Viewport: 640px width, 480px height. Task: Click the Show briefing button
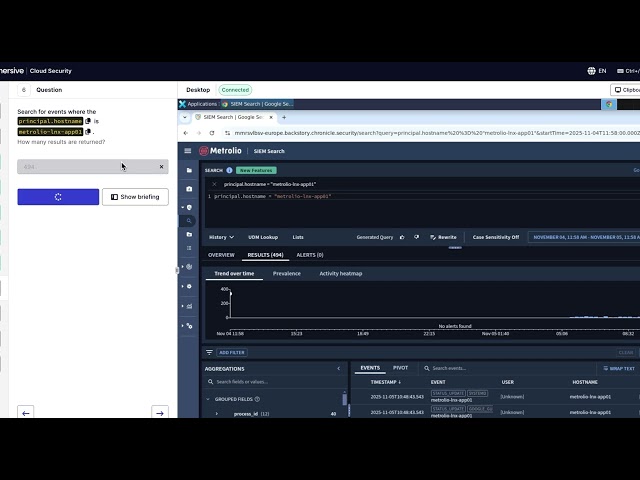click(135, 197)
